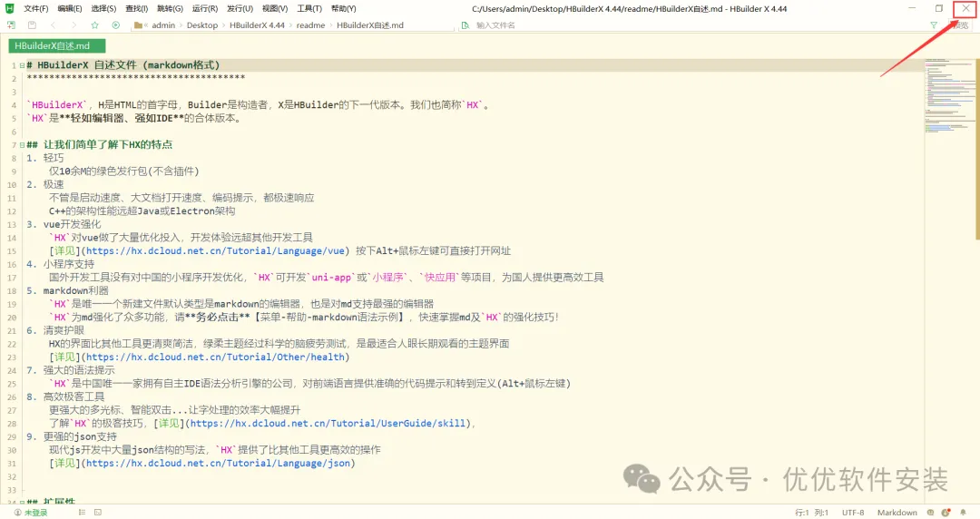Click the text 3. vue开发强化
Image resolution: width=980 pixels, height=519 pixels.
pos(64,224)
